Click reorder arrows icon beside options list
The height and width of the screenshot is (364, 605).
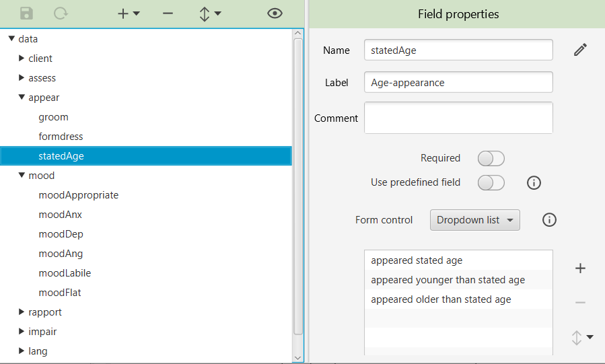tap(577, 337)
